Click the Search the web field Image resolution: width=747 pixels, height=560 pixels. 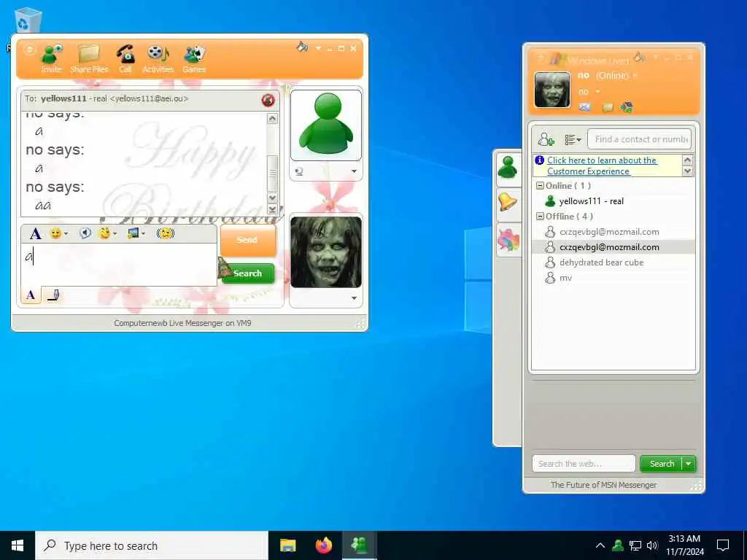(584, 463)
